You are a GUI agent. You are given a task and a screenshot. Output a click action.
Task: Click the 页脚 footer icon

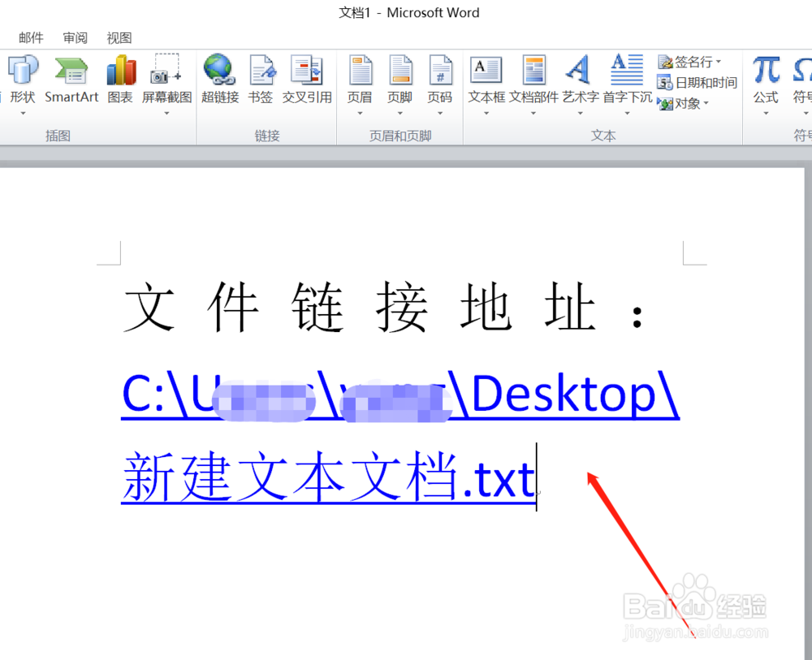400,70
